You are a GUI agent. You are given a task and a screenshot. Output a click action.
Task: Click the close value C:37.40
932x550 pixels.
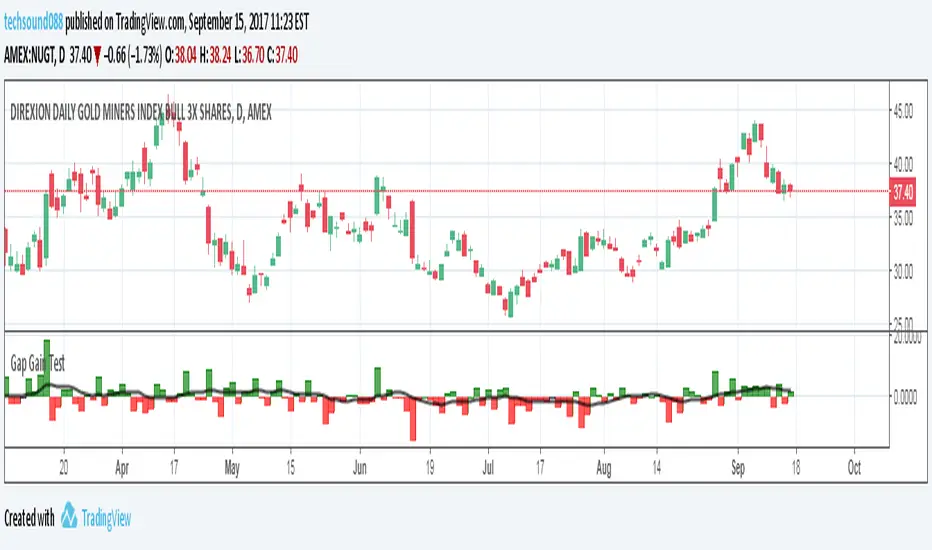282,56
